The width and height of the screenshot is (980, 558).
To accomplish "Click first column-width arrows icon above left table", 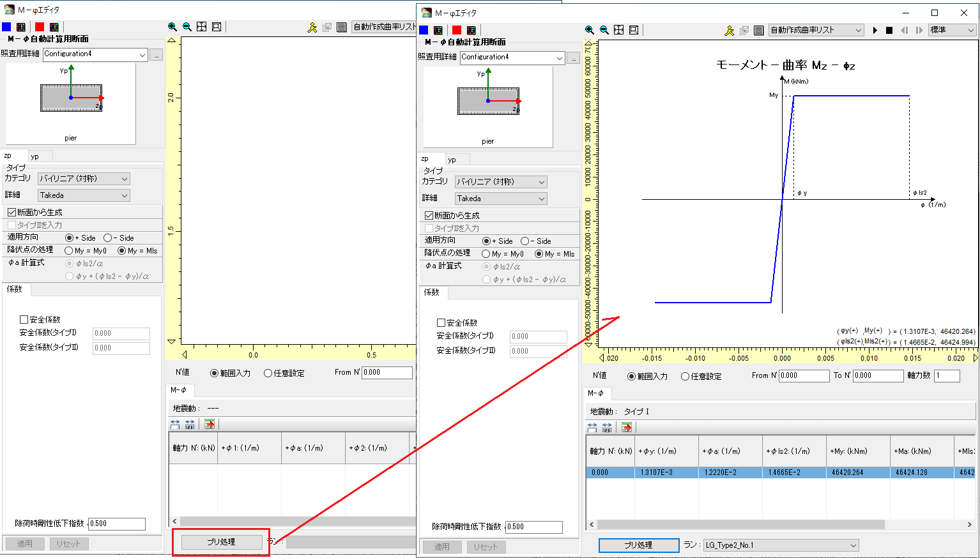I will coord(175,424).
